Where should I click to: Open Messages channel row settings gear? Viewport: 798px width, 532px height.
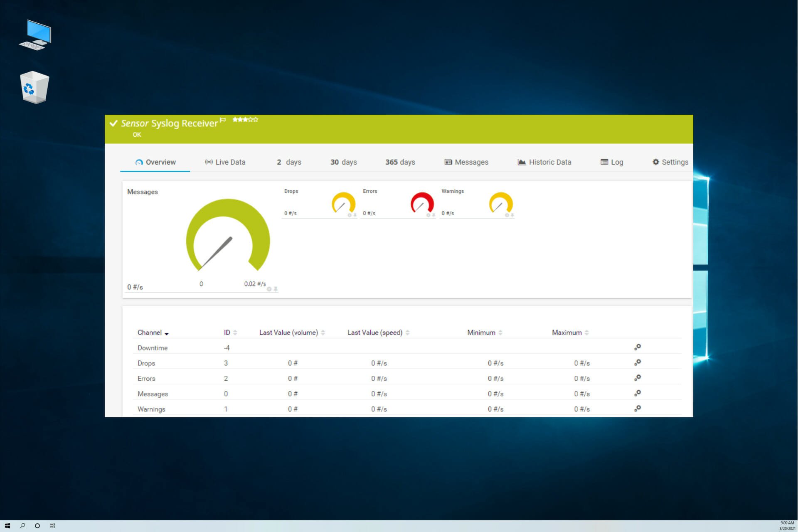[x=638, y=393]
